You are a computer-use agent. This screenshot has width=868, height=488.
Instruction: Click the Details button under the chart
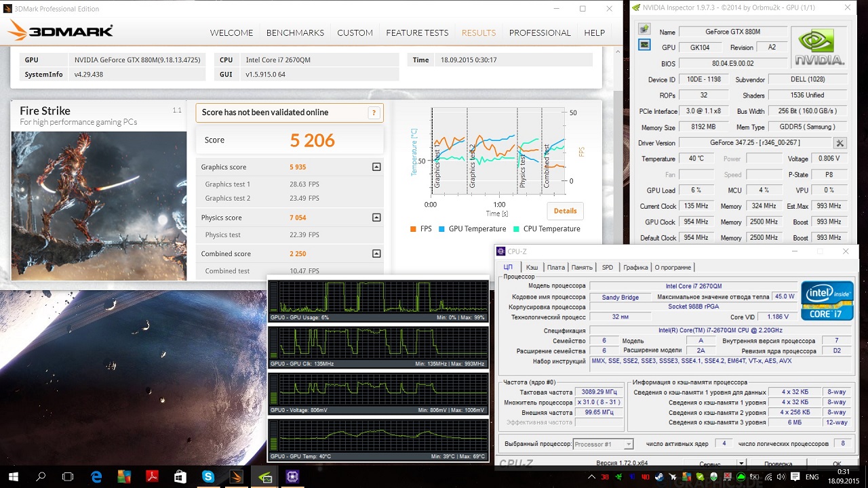pyautogui.click(x=565, y=211)
